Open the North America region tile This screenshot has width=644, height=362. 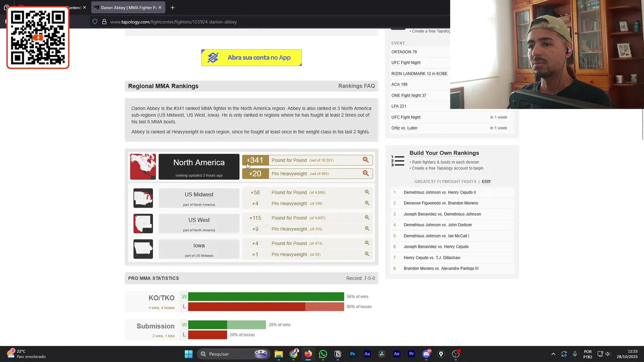pyautogui.click(x=199, y=166)
